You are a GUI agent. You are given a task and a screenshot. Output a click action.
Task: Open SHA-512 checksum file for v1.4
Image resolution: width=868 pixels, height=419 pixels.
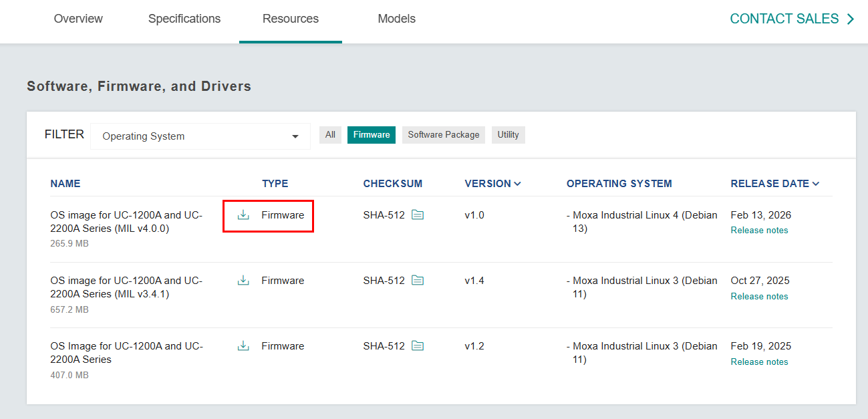click(418, 281)
